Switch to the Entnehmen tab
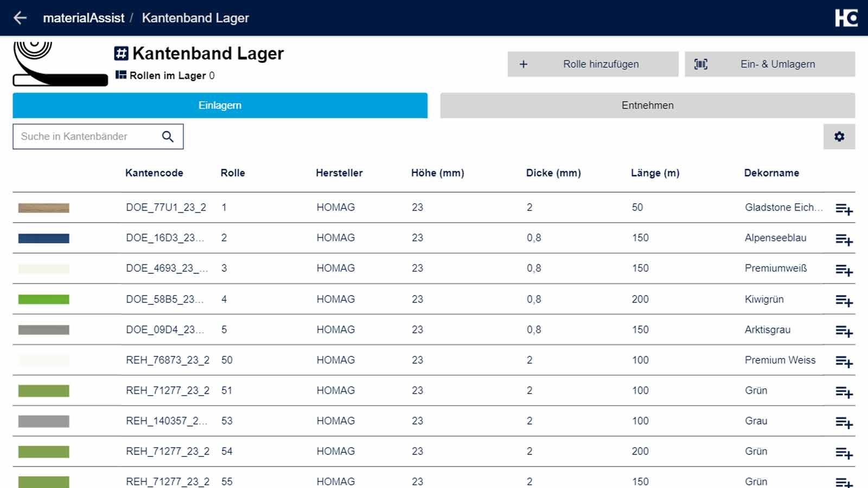The width and height of the screenshot is (868, 488). (x=647, y=105)
